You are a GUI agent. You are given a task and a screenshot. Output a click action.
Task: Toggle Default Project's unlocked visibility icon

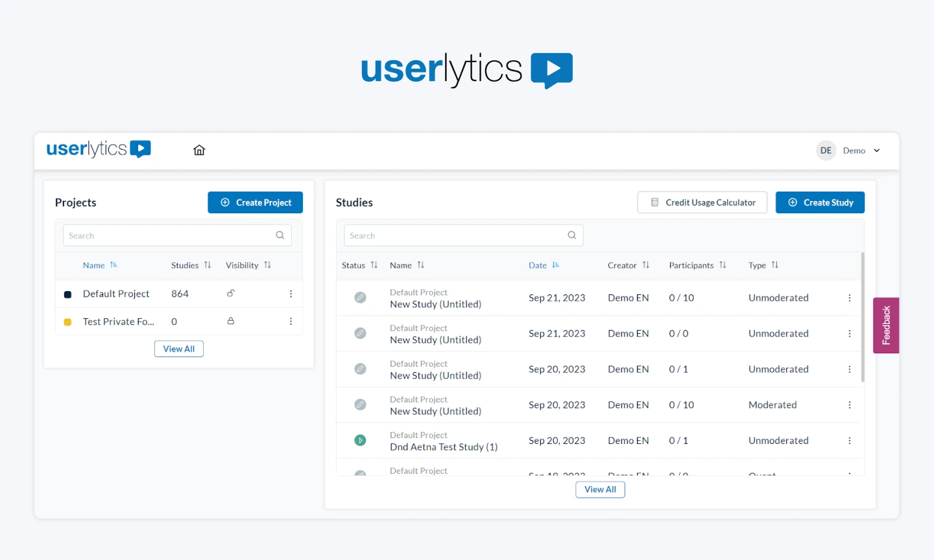click(230, 293)
